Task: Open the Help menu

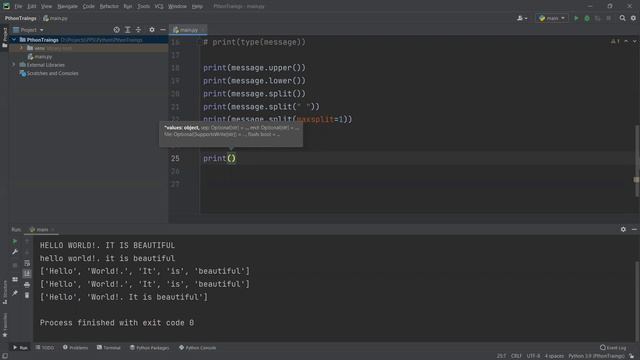Action: tap(197, 7)
